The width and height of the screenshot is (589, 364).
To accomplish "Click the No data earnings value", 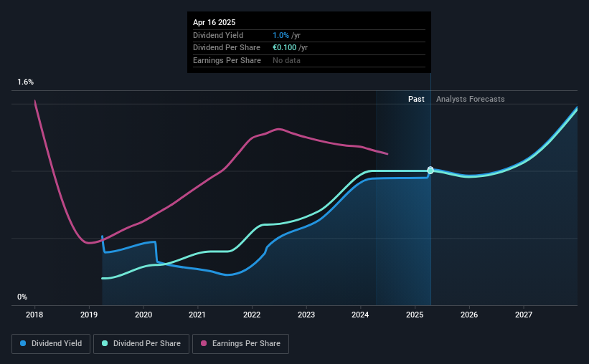I will pos(287,60).
